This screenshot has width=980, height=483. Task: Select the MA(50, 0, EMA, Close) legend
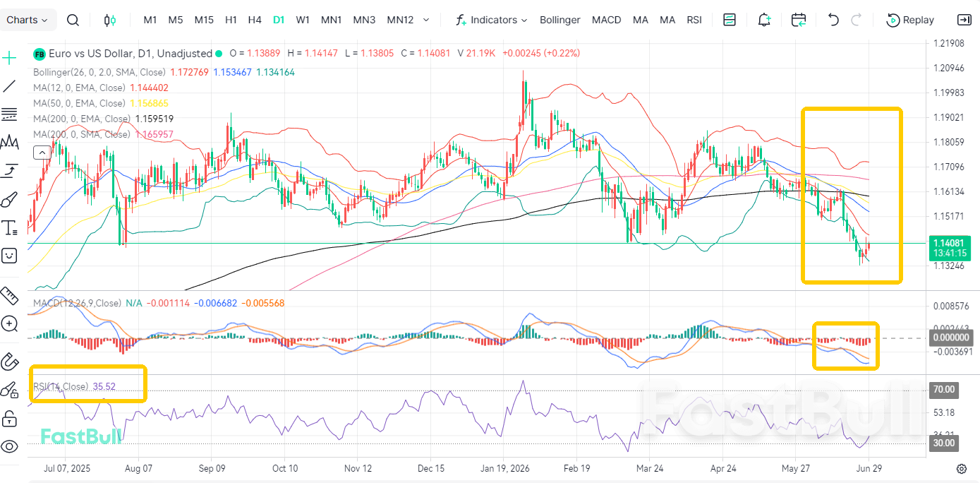pos(79,103)
